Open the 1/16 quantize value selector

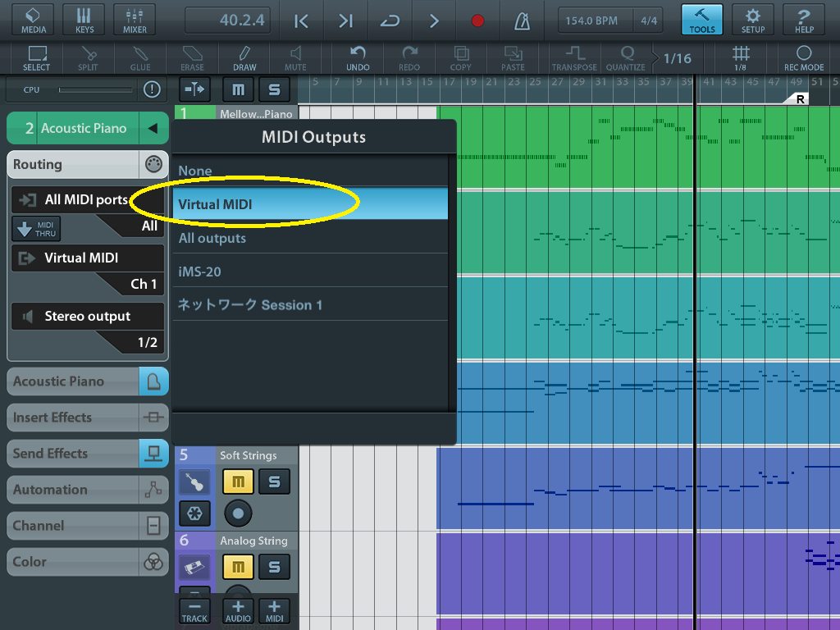click(x=677, y=58)
